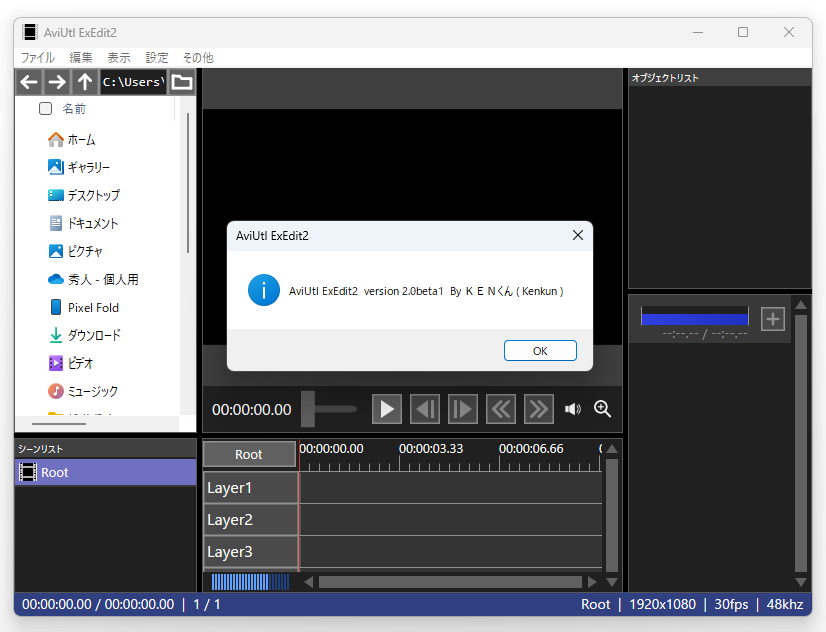Click the plus button in the right panel
826x632 pixels.
pos(772,318)
